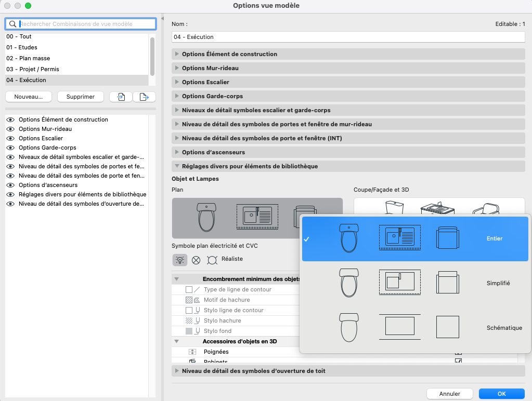Screen dimensions: 532x401
Task: Click the combination list scrollbar
Action: pos(152,57)
